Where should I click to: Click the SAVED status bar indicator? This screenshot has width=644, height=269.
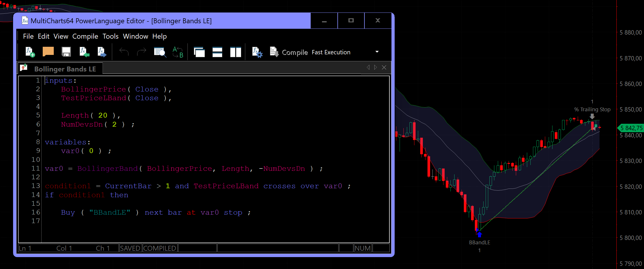130,248
